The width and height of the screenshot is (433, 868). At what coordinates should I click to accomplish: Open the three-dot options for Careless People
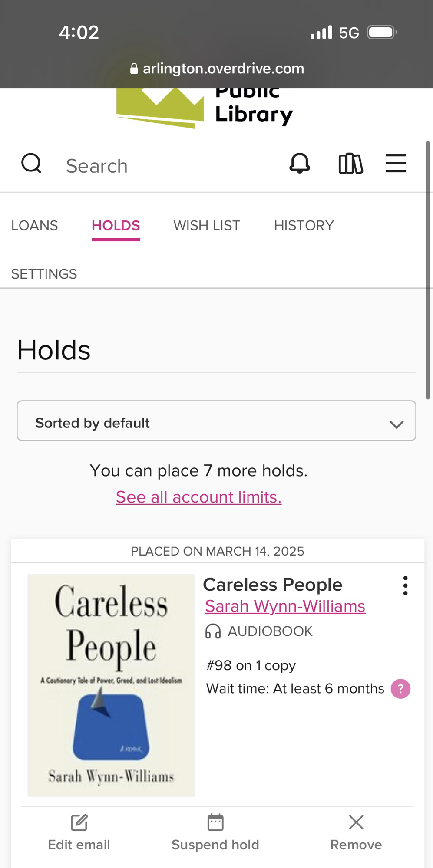tap(405, 585)
